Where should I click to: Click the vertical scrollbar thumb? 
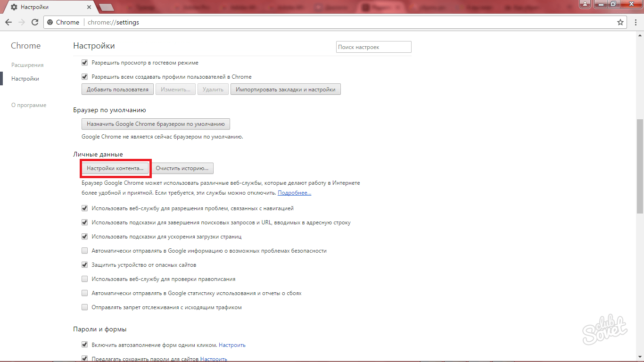640,166
